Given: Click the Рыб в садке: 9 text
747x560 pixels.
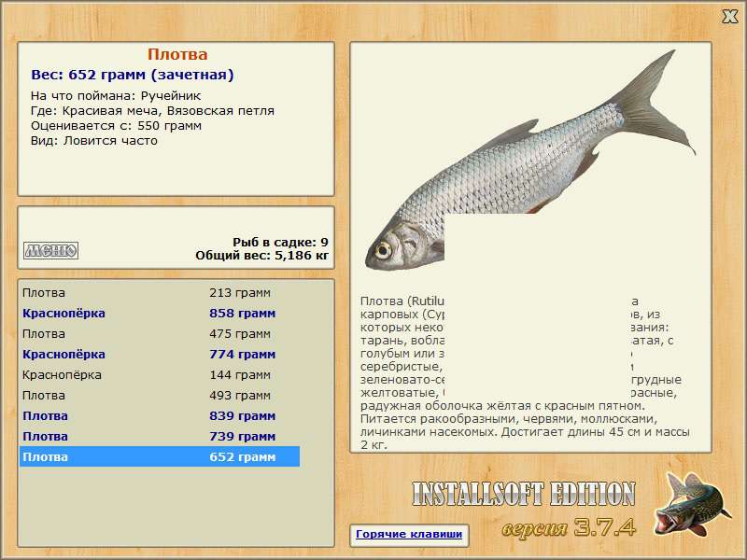Looking at the screenshot, I should point(281,242).
